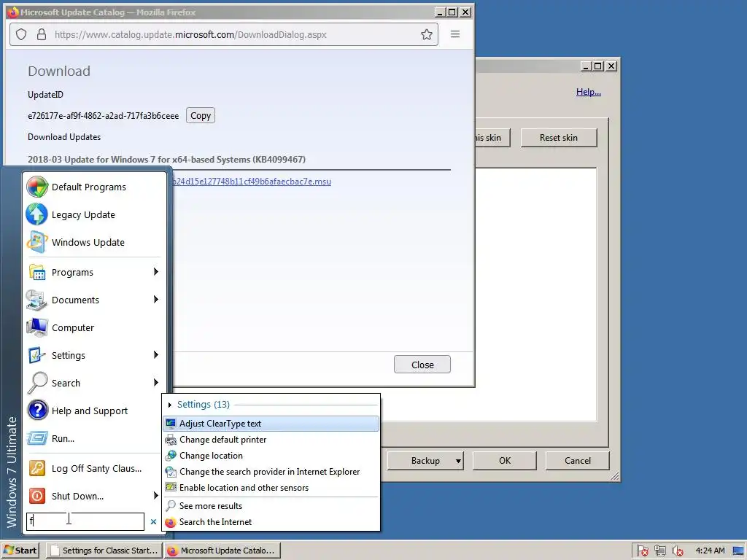This screenshot has height=560, width=747.
Task: Click the Search magnifier icon in Start menu
Action: (36, 382)
